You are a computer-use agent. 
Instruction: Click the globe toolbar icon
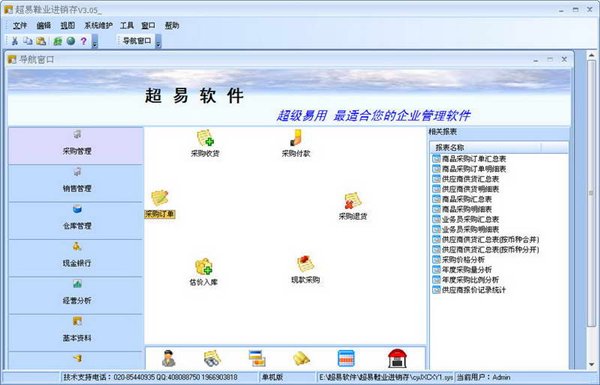coord(71,41)
